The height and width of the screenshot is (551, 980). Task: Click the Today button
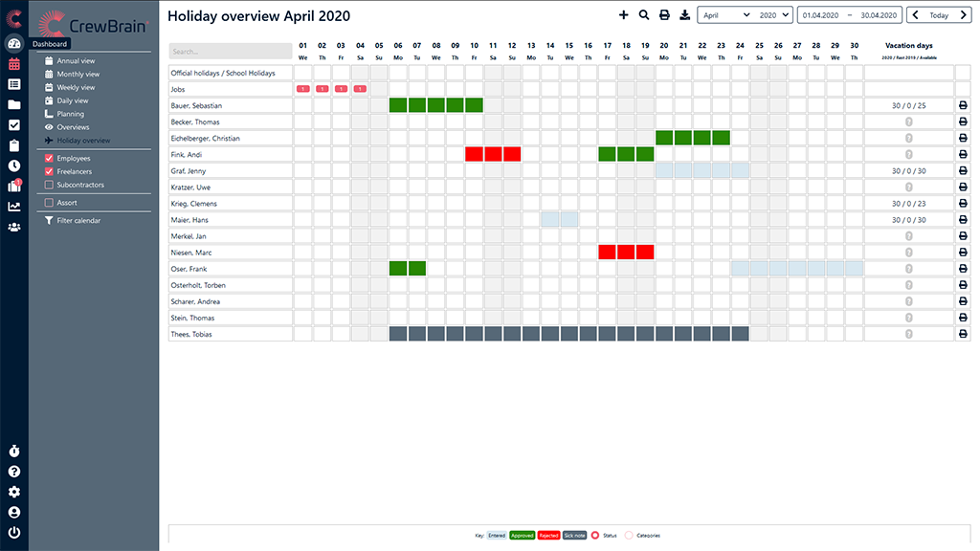(x=939, y=15)
